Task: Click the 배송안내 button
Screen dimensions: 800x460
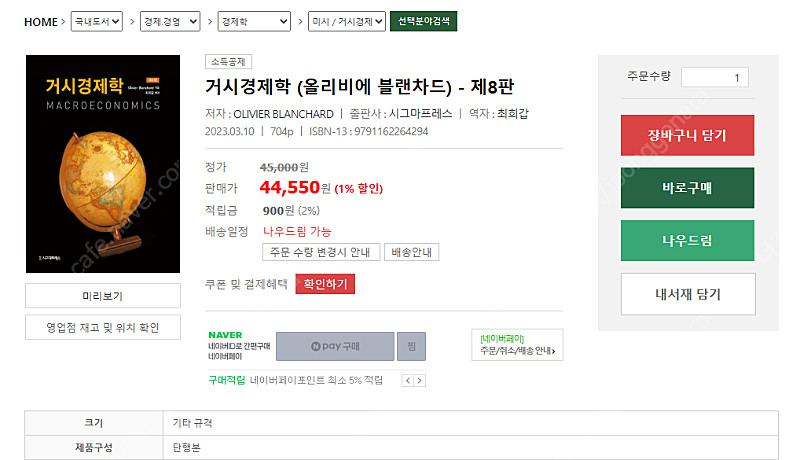Action: [411, 252]
